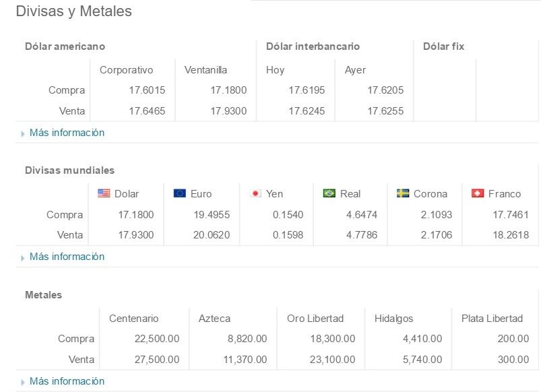Select the Sweden flag icon beside Corona
The width and height of the screenshot is (541, 392).
402,193
